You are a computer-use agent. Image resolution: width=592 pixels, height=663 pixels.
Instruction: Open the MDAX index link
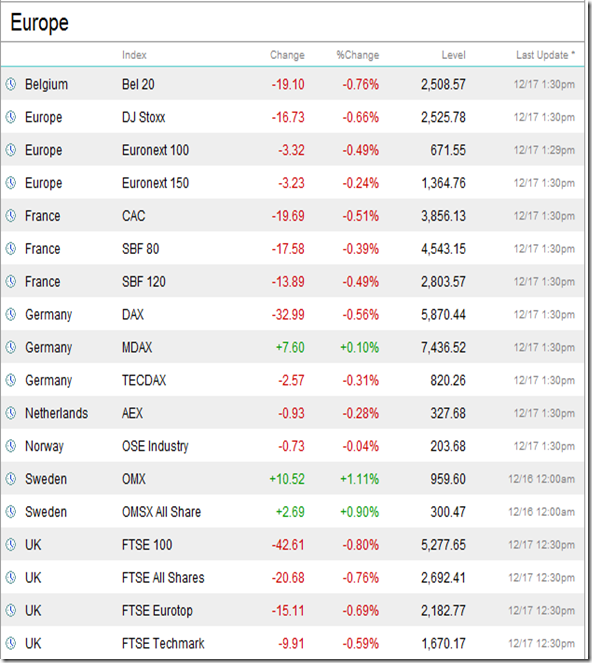[137, 348]
